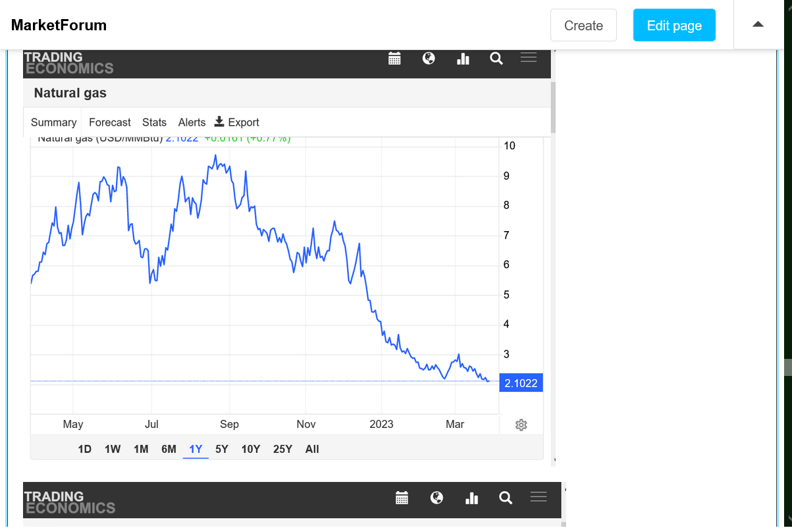This screenshot has height=532, width=792.
Task: Click the 2.1022 current price label
Action: click(521, 383)
